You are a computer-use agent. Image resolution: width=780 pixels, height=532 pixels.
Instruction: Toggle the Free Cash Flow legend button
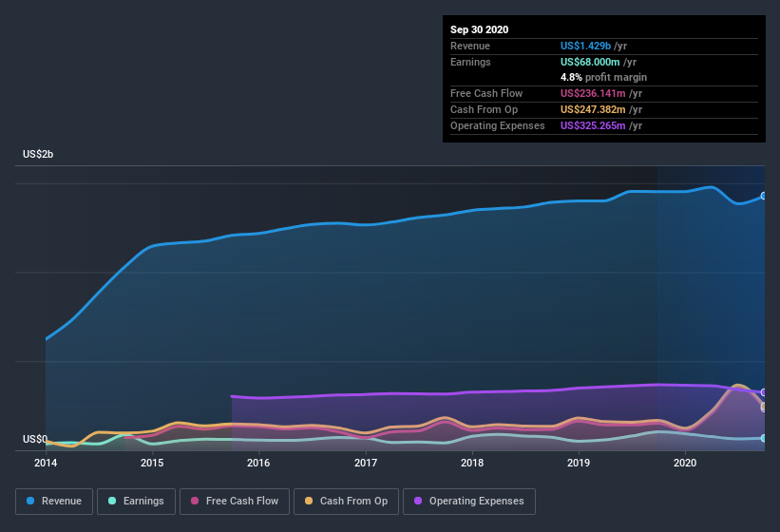point(235,502)
